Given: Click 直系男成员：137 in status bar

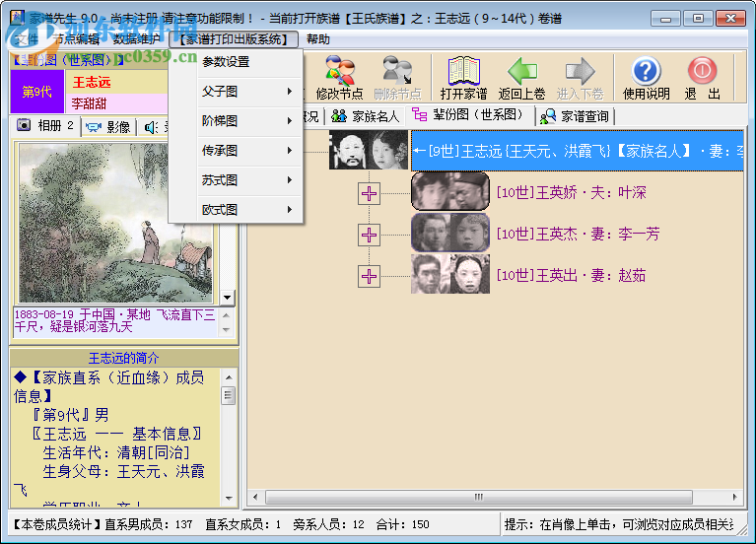Looking at the screenshot, I should [149, 524].
